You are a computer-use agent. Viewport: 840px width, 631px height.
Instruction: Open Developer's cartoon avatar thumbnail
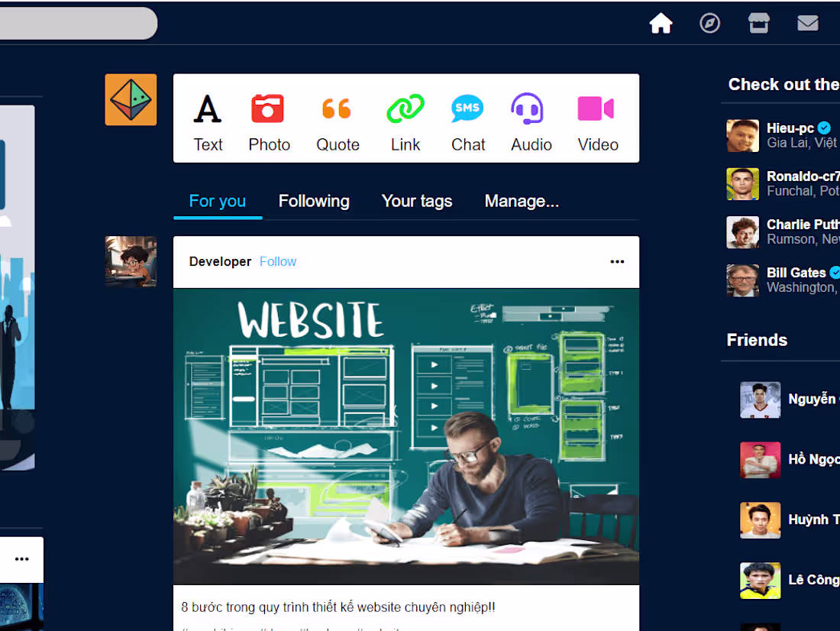pos(131,261)
